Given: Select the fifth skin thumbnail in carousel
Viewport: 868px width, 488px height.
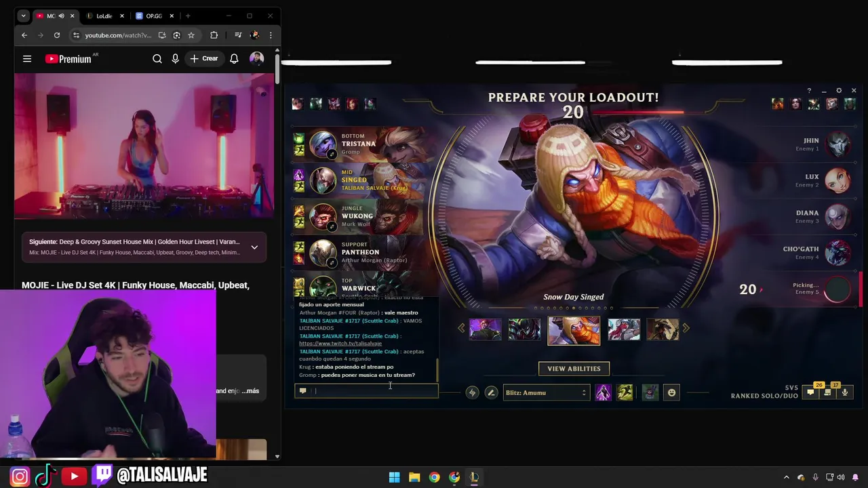Looking at the screenshot, I should tap(663, 329).
